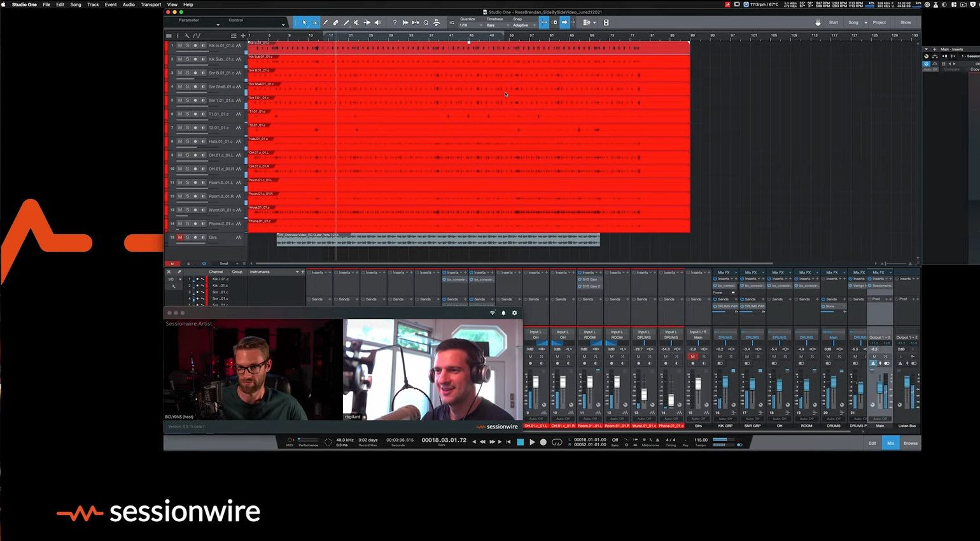Open the Timebase Bars dropdown

[x=498, y=25]
